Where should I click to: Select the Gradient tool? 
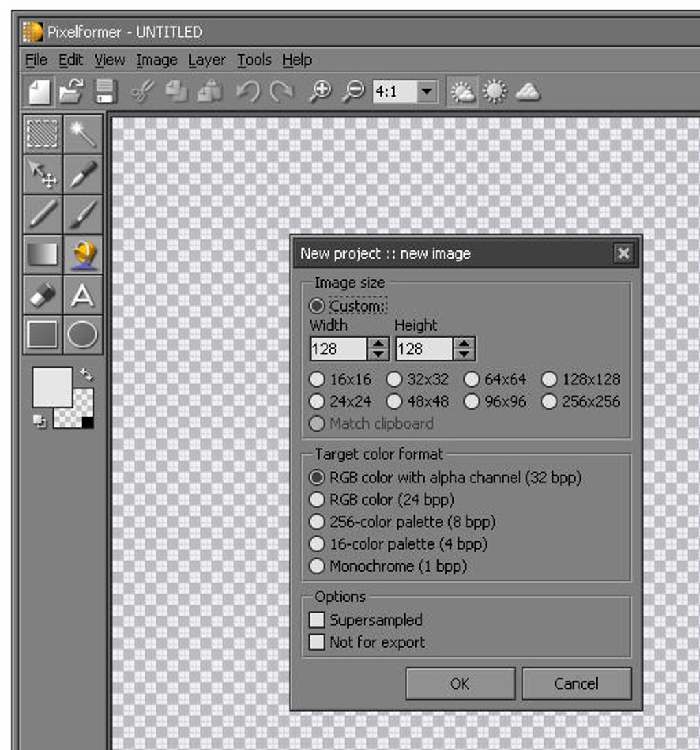click(43, 254)
